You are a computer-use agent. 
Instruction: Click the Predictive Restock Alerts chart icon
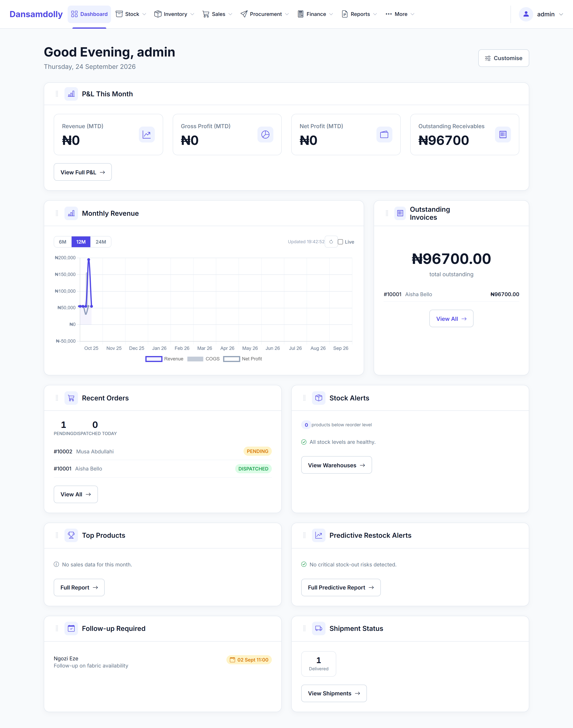click(x=319, y=535)
